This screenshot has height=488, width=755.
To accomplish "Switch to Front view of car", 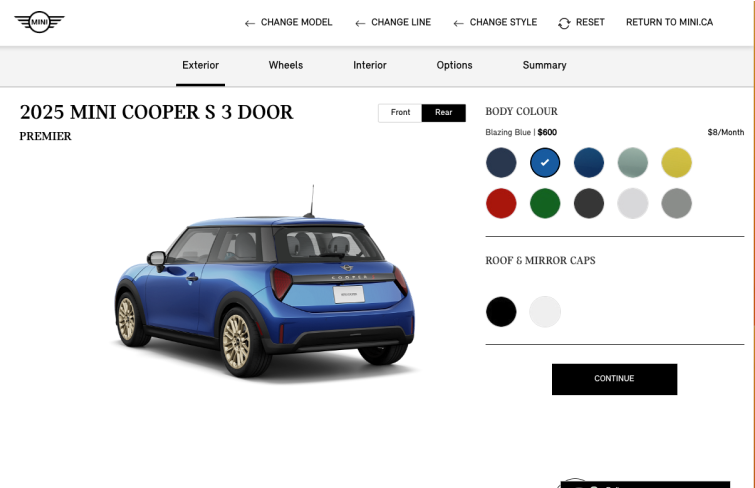I will [400, 113].
